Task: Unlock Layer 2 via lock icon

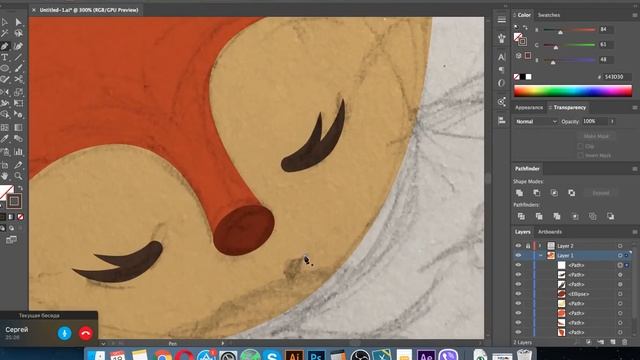Action: point(528,246)
